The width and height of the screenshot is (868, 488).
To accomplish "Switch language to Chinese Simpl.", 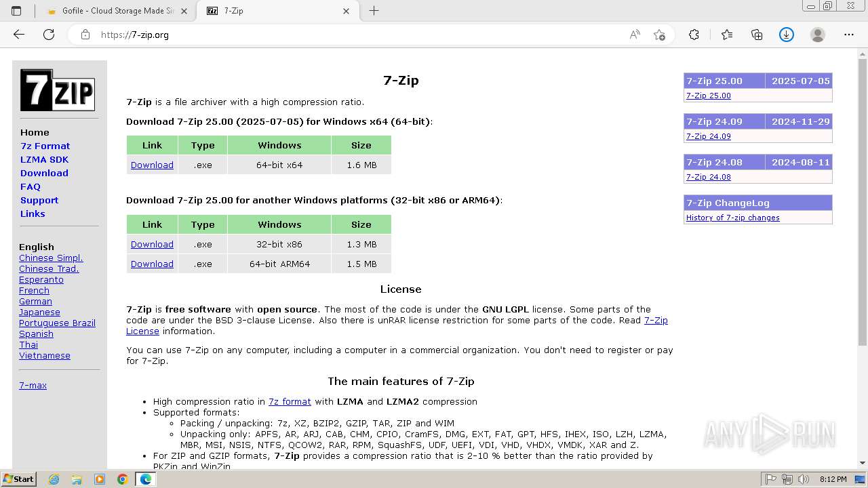I will click(x=51, y=258).
